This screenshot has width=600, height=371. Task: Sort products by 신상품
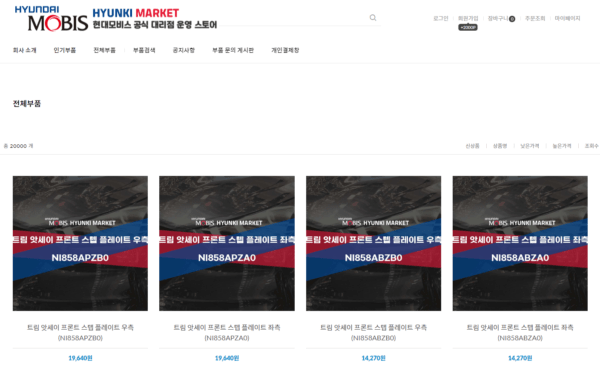tap(472, 146)
